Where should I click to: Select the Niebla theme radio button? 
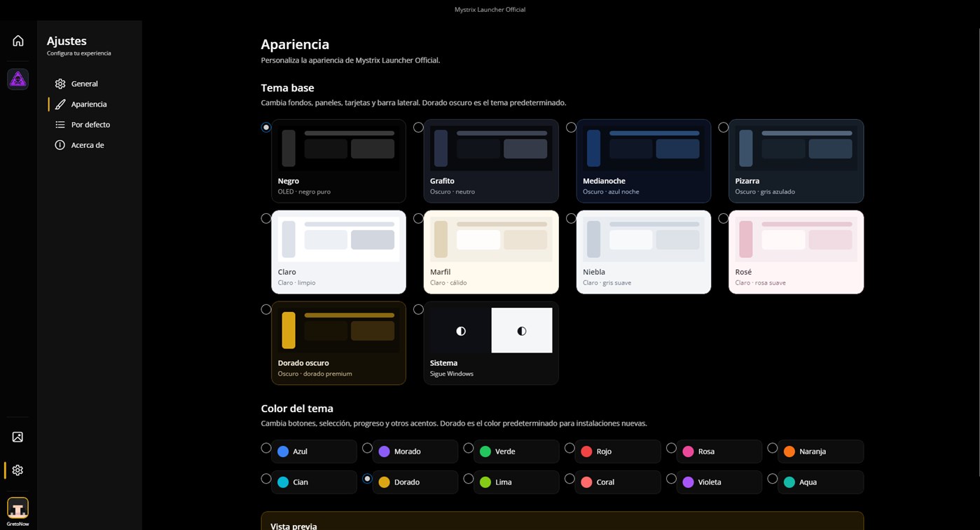click(571, 219)
